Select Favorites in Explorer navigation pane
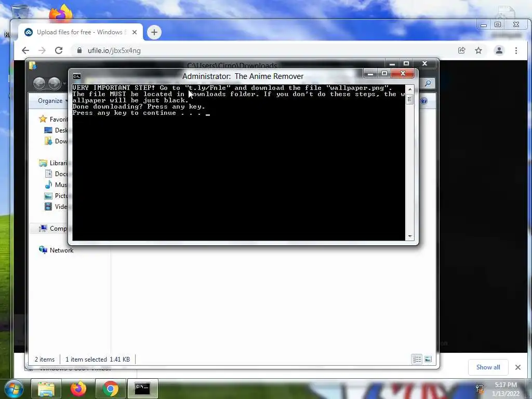This screenshot has height=399, width=532. (x=54, y=119)
